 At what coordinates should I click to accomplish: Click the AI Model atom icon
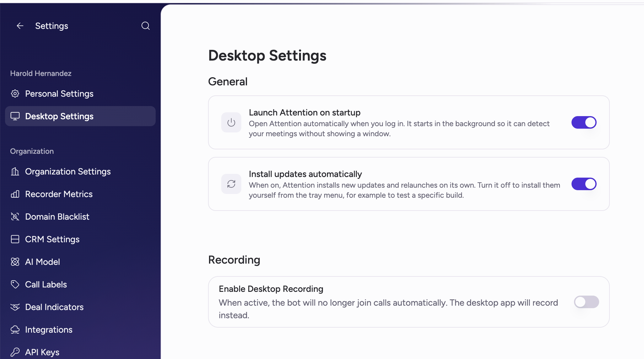coord(15,262)
